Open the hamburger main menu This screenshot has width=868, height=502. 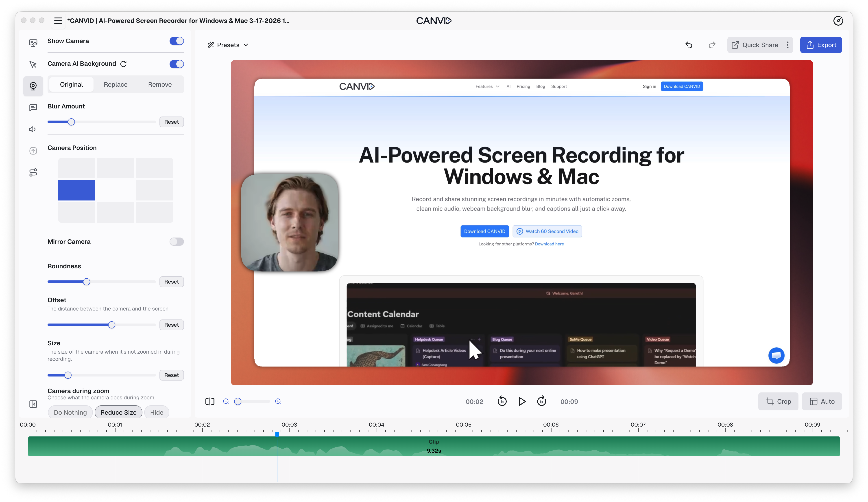tap(58, 21)
